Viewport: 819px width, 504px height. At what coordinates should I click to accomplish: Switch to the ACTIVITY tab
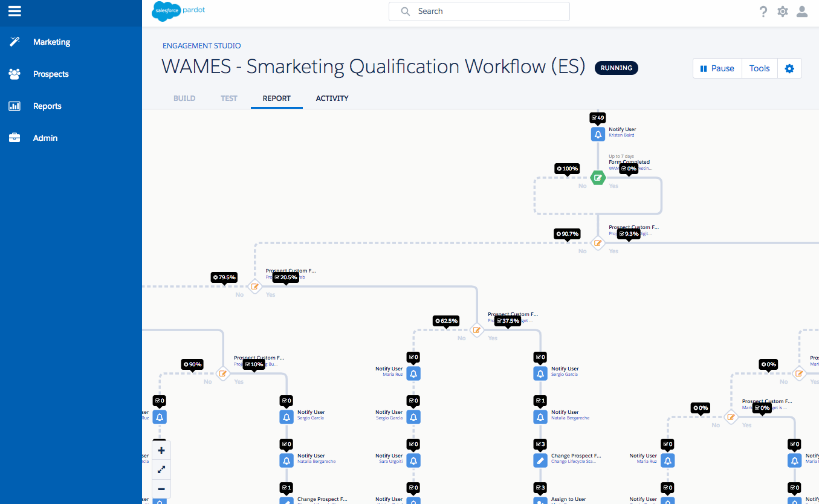pos(332,98)
